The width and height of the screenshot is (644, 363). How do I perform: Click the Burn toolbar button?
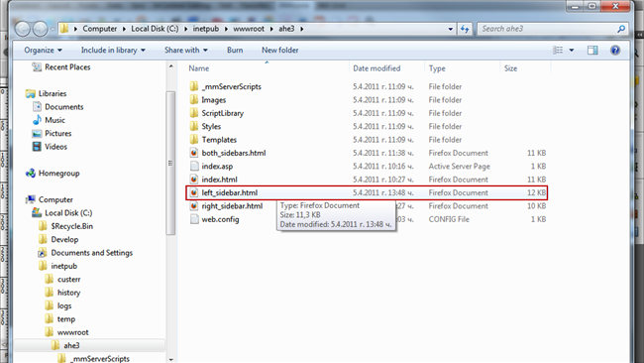click(x=235, y=51)
